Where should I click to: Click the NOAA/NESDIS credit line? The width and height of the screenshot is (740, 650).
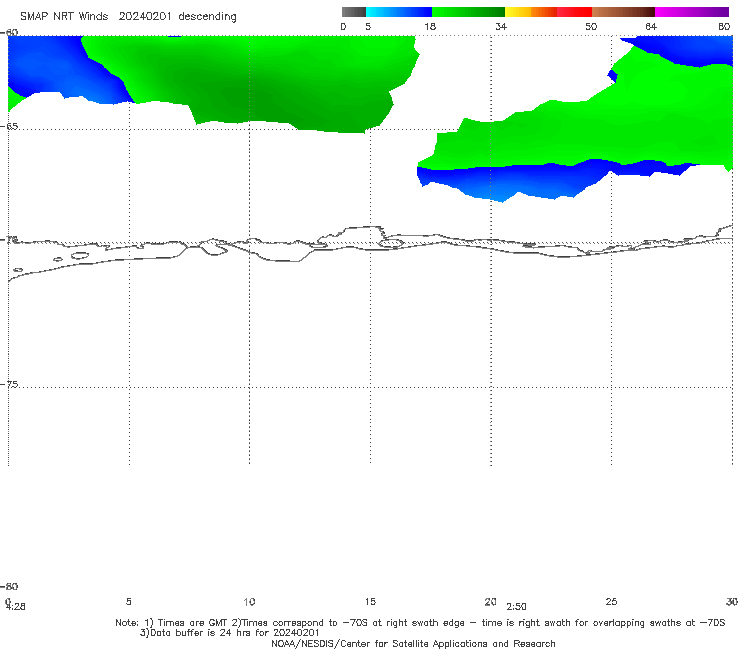[x=413, y=643]
